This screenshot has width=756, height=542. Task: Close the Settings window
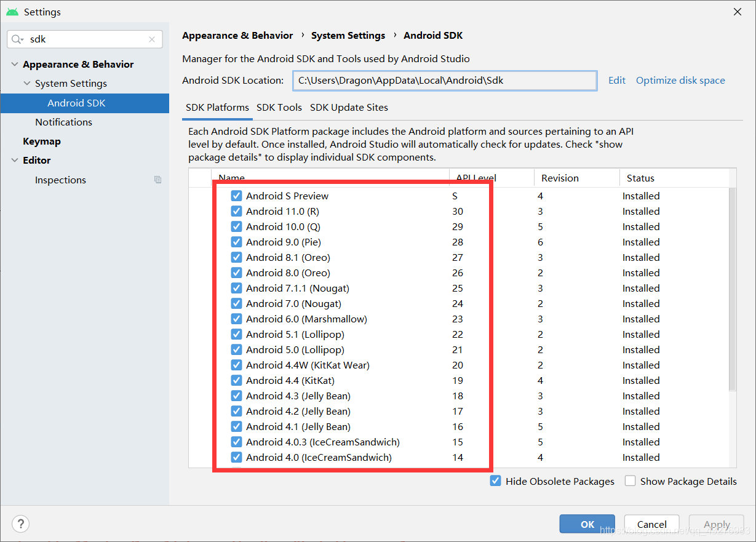[x=737, y=12]
